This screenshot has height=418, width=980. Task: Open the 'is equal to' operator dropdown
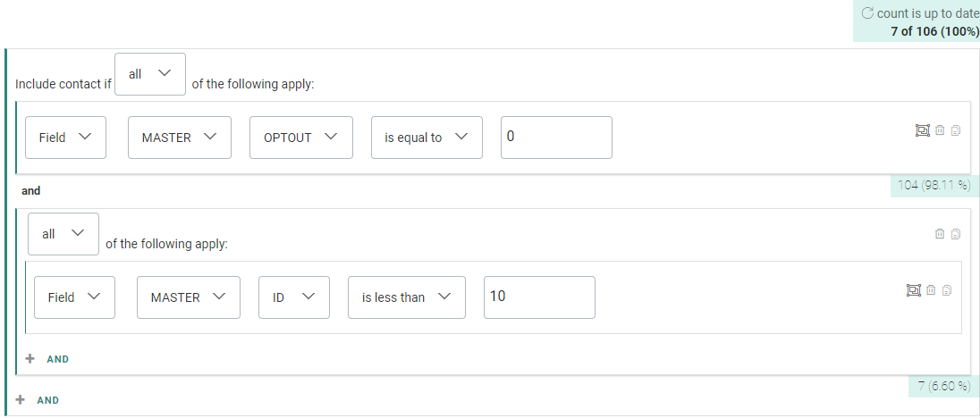point(426,138)
